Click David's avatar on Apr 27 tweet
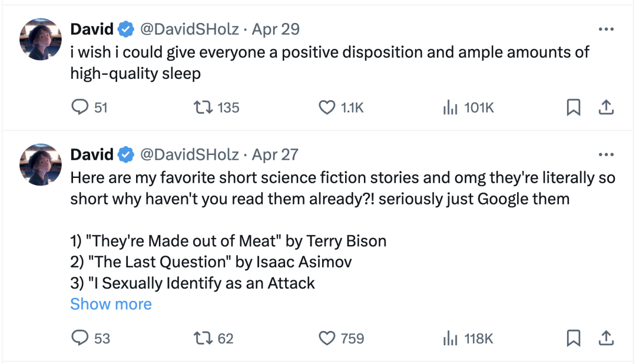The image size is (636, 364). [x=41, y=165]
